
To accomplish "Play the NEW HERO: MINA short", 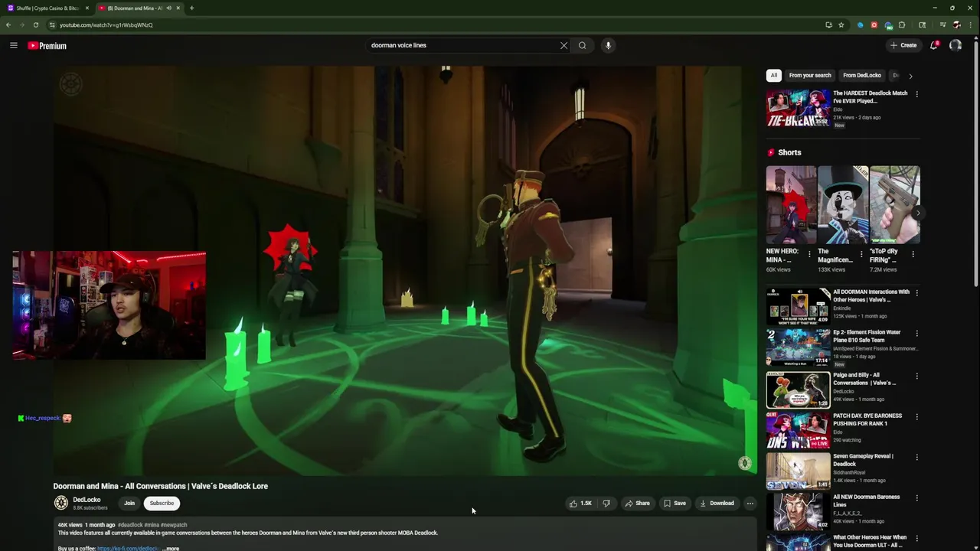I will pos(791,205).
